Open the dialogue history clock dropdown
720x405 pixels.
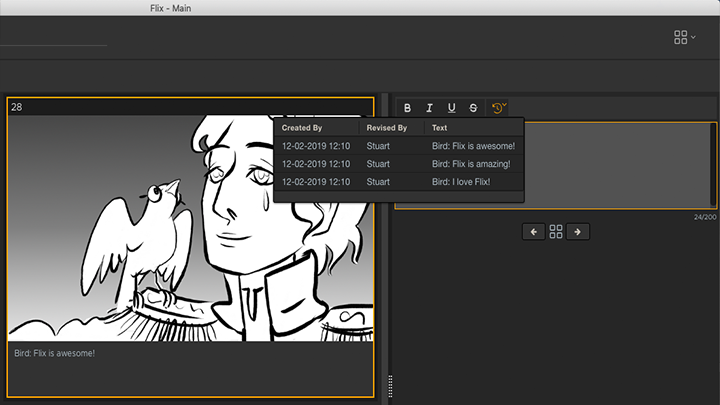[x=498, y=108]
